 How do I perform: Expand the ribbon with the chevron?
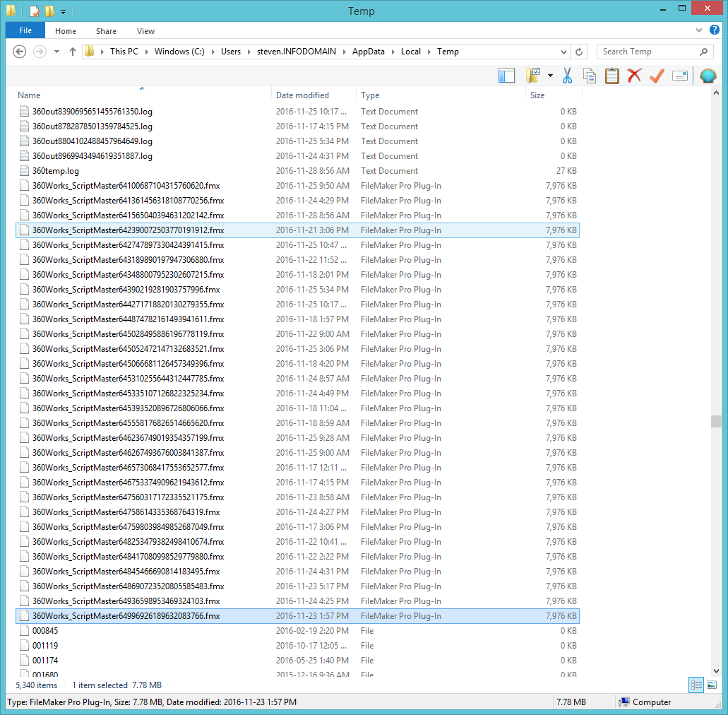click(x=699, y=30)
